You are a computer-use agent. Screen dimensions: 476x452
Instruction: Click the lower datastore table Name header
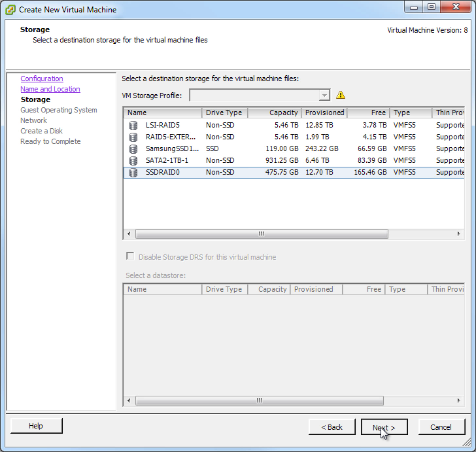[x=163, y=290]
